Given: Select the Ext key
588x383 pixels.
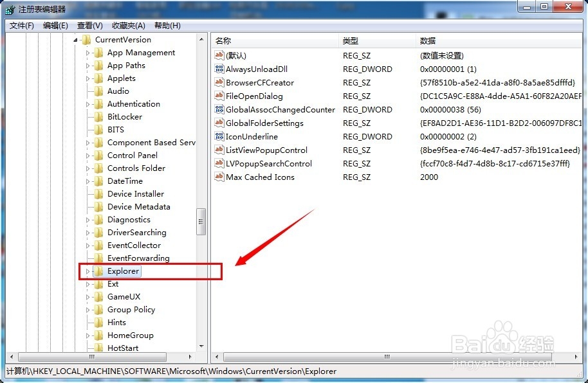Looking at the screenshot, I should (113, 283).
